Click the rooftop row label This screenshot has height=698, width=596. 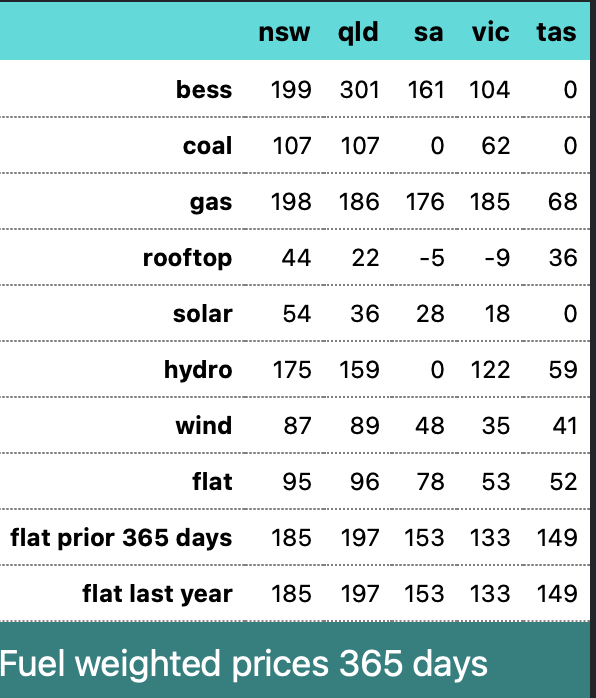pos(187,258)
